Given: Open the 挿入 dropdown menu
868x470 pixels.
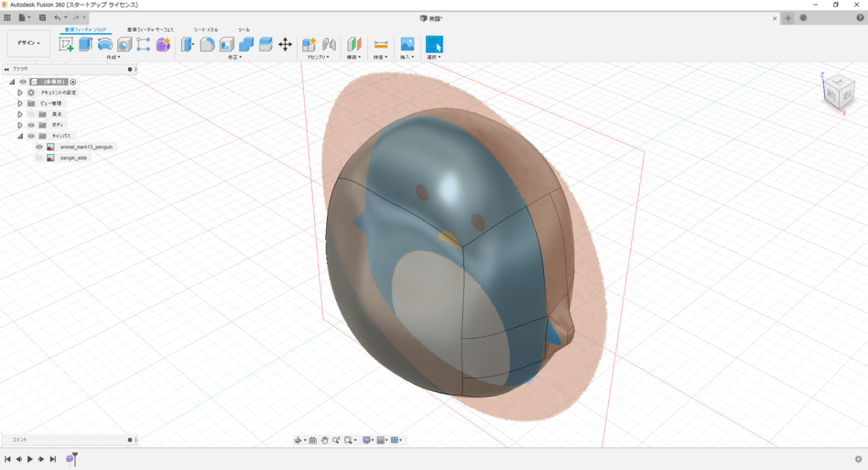Looking at the screenshot, I should click(407, 56).
